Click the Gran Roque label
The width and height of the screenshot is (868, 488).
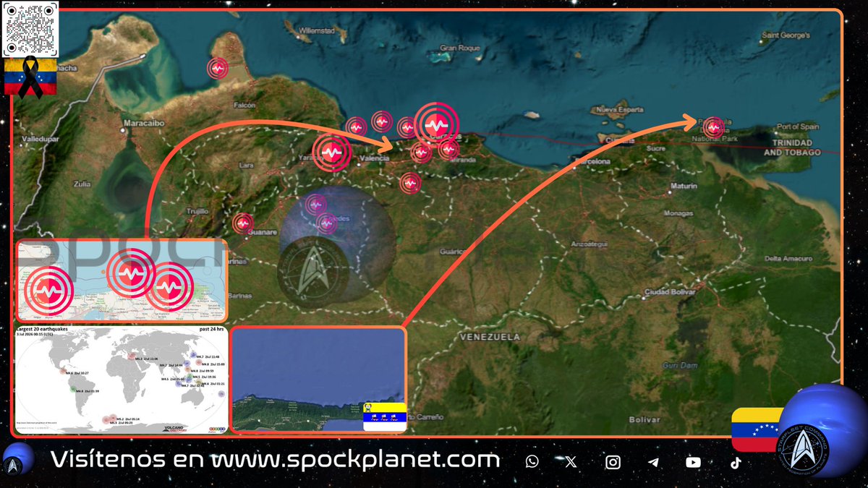[460, 48]
